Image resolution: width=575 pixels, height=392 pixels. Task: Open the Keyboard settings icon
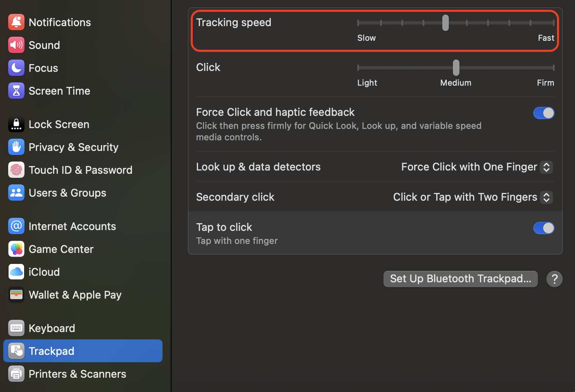[x=16, y=328]
